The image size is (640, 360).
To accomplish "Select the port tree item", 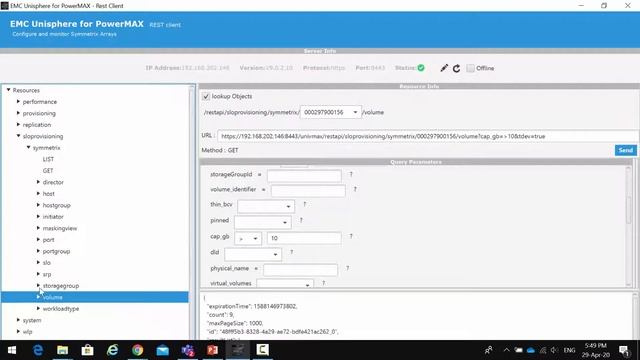I will pyautogui.click(x=48, y=240).
